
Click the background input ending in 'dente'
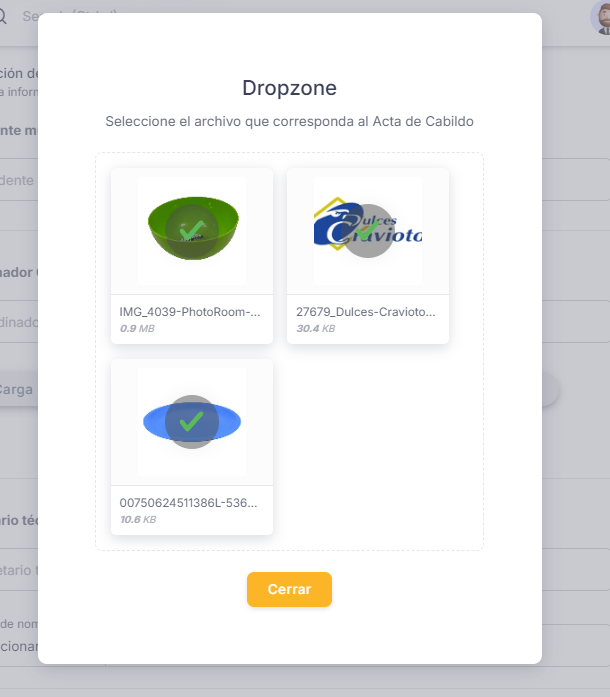click(x=18, y=181)
